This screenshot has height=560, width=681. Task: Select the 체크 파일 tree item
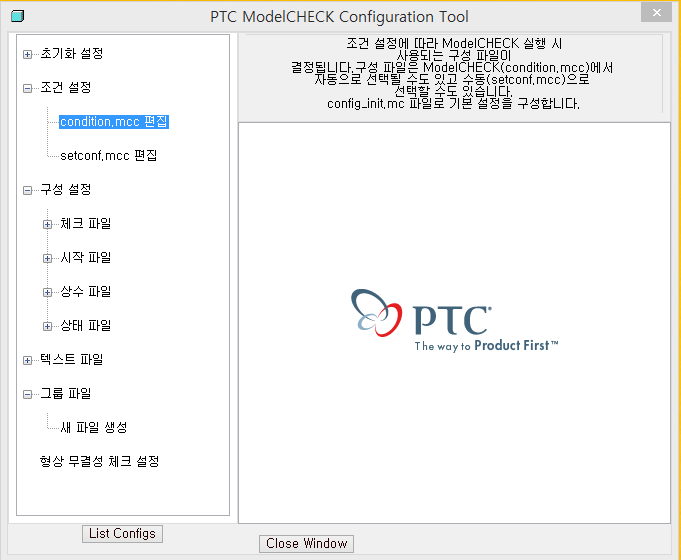click(x=86, y=223)
